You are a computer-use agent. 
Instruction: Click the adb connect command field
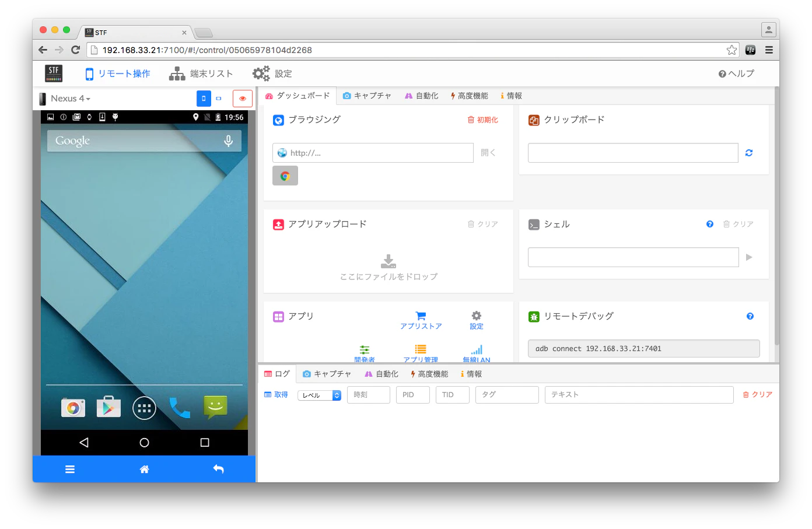coord(644,349)
